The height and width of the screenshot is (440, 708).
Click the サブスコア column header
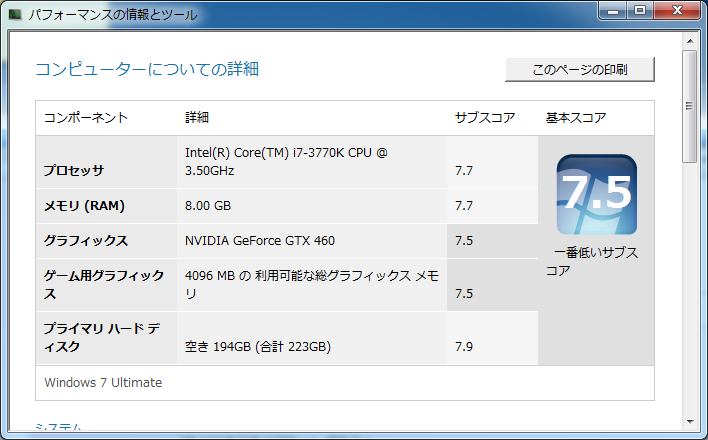pyautogui.click(x=485, y=118)
